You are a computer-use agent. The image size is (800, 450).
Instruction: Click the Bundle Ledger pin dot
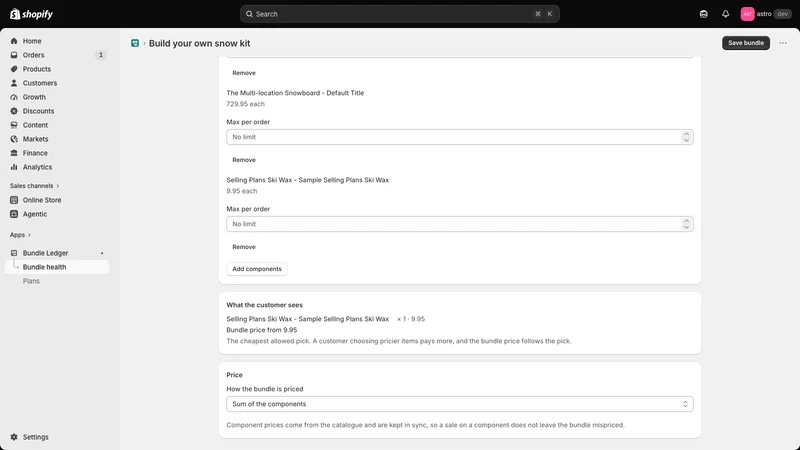point(102,253)
